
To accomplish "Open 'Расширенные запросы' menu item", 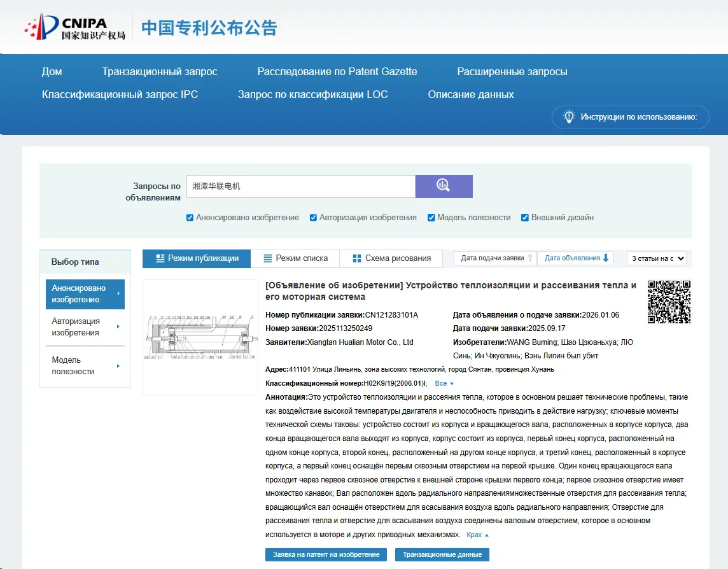I will pos(512,72).
